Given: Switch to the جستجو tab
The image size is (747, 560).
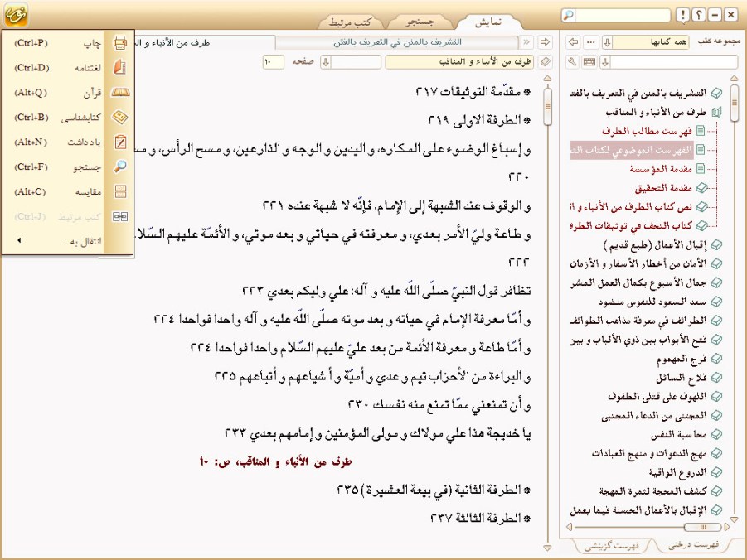Looking at the screenshot, I should [x=420, y=22].
